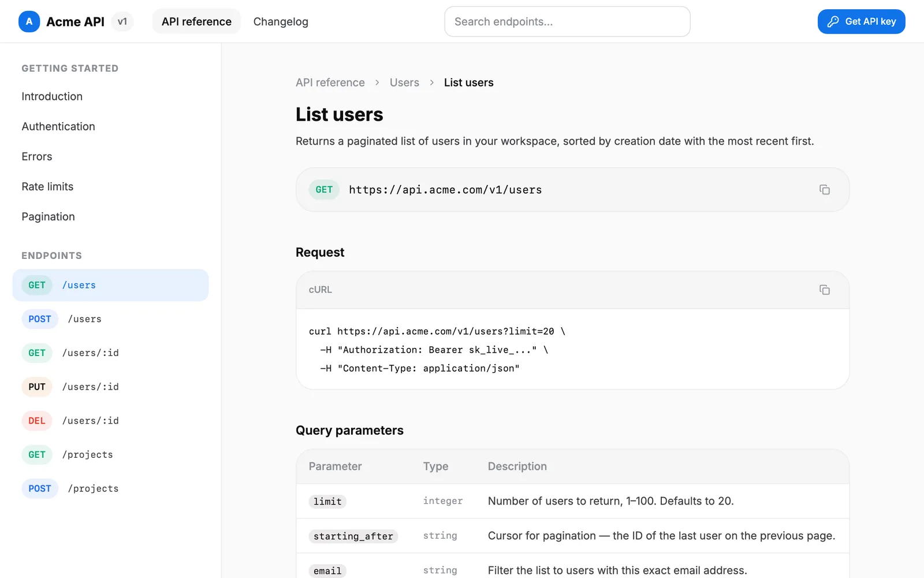
Task: Select the POST /projects endpoint
Action: pos(110,488)
